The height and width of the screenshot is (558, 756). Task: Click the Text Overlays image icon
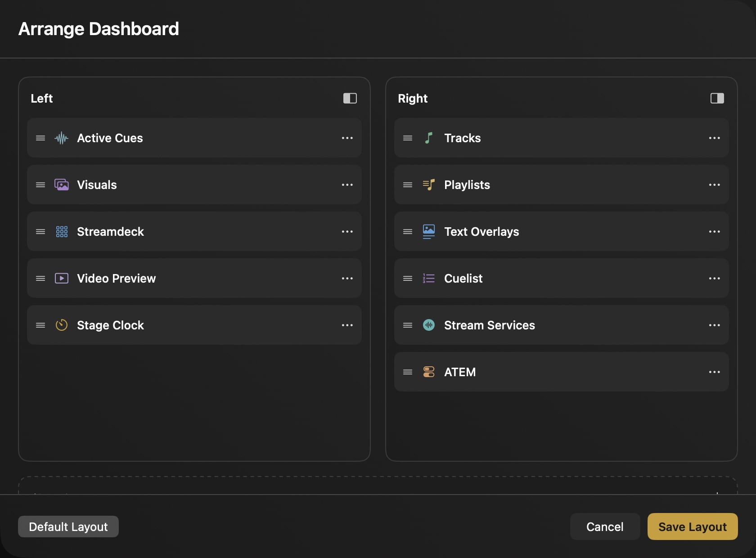429,232
